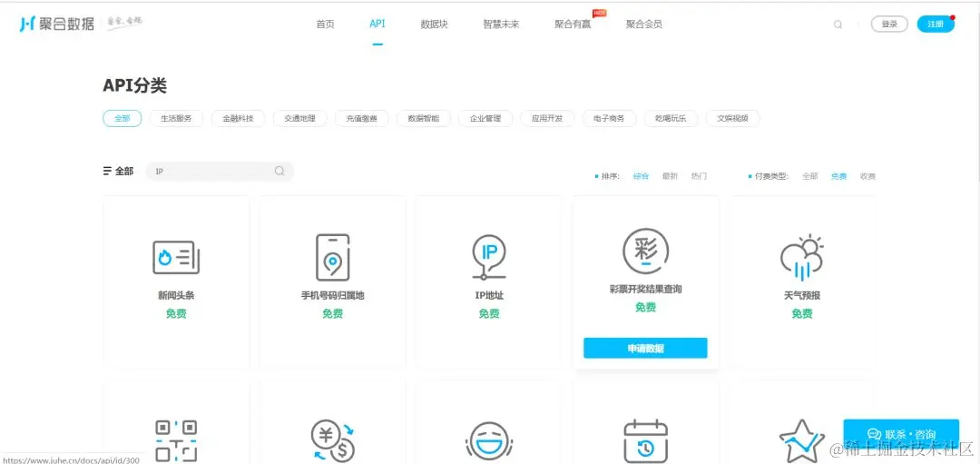The image size is (980, 464).
Task: Go to the 数据块 nav tab
Action: (x=434, y=25)
